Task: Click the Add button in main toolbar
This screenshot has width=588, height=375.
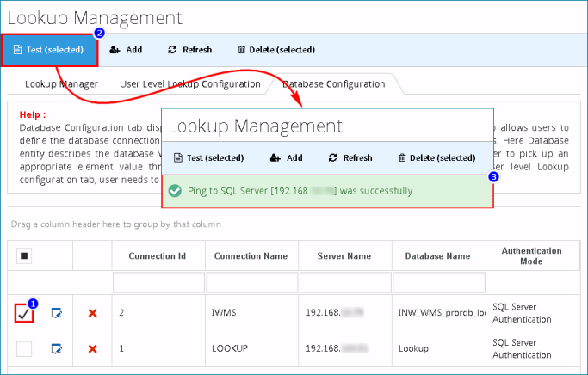Action: [x=126, y=50]
